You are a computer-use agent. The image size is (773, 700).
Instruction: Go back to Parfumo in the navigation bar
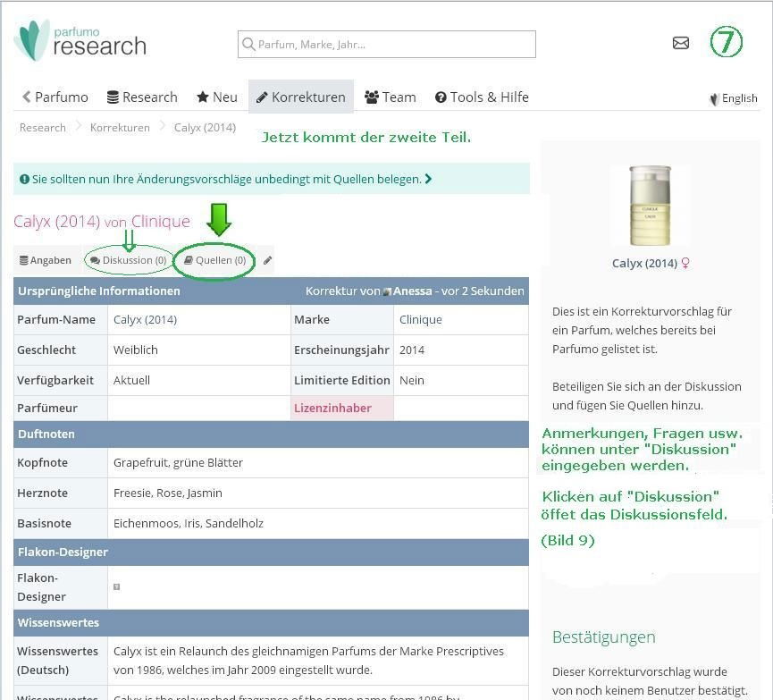click(x=55, y=97)
